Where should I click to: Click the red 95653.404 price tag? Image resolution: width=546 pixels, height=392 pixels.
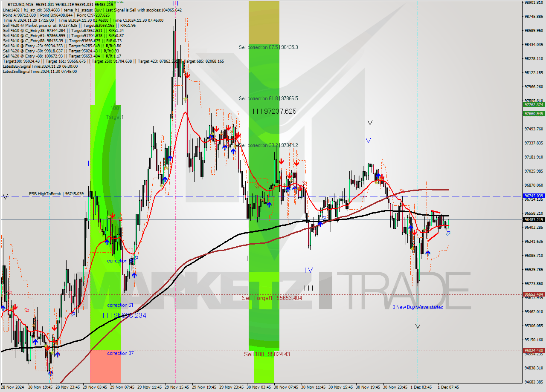[x=533, y=294]
